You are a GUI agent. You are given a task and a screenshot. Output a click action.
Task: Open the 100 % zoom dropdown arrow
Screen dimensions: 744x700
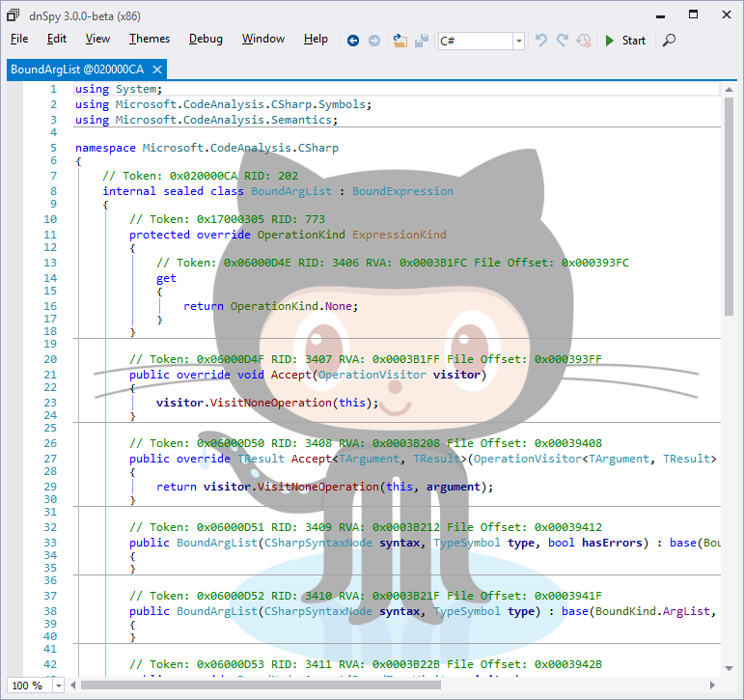(58, 686)
